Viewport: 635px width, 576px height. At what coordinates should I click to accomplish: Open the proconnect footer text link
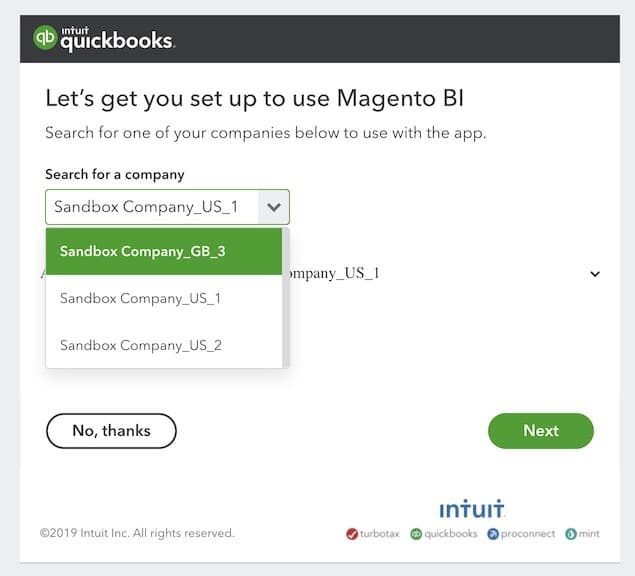point(529,534)
